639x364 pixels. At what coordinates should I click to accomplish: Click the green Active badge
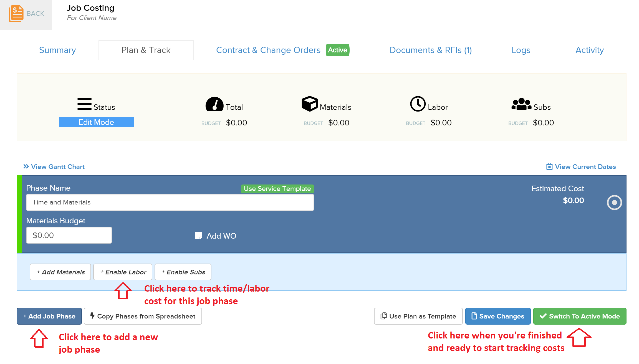click(x=337, y=50)
